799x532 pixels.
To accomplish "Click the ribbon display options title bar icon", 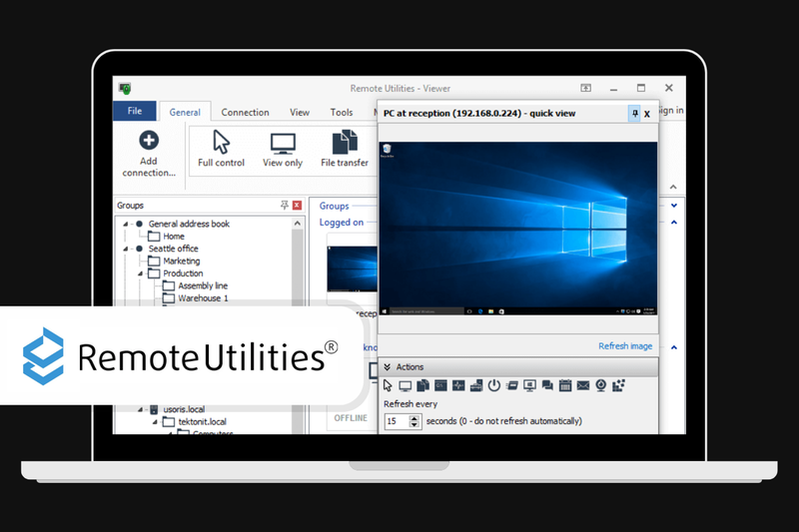I will tap(586, 88).
